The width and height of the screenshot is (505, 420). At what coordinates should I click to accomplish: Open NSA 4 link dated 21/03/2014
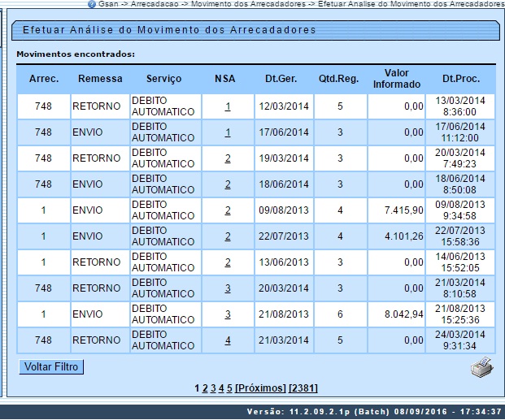pos(228,340)
